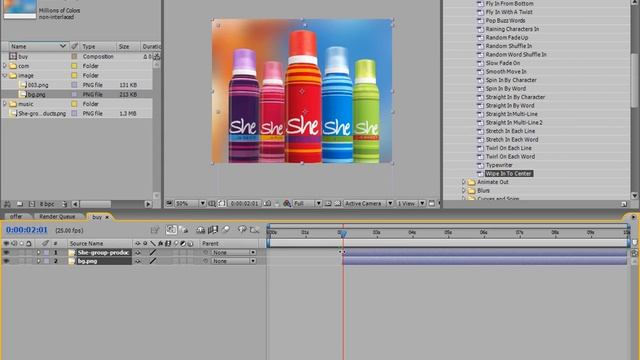Toggle visibility of bg.png layer
640x360 pixels.
[x=6, y=261]
